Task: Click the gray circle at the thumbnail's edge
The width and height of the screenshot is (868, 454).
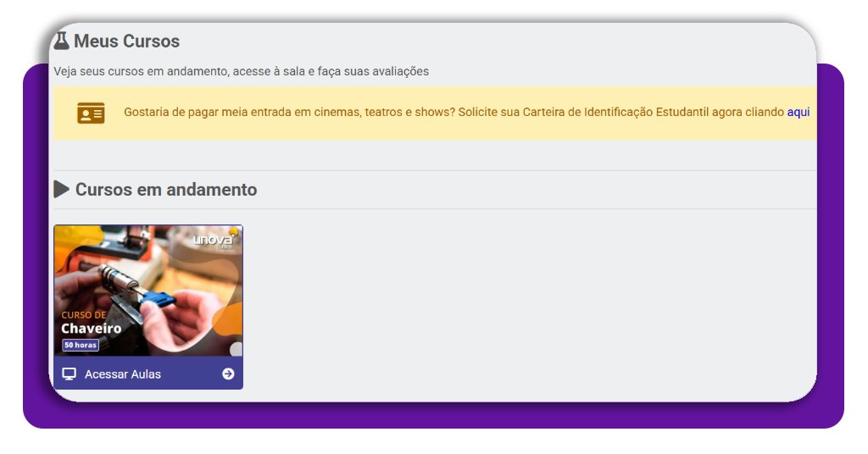Action: (236, 349)
